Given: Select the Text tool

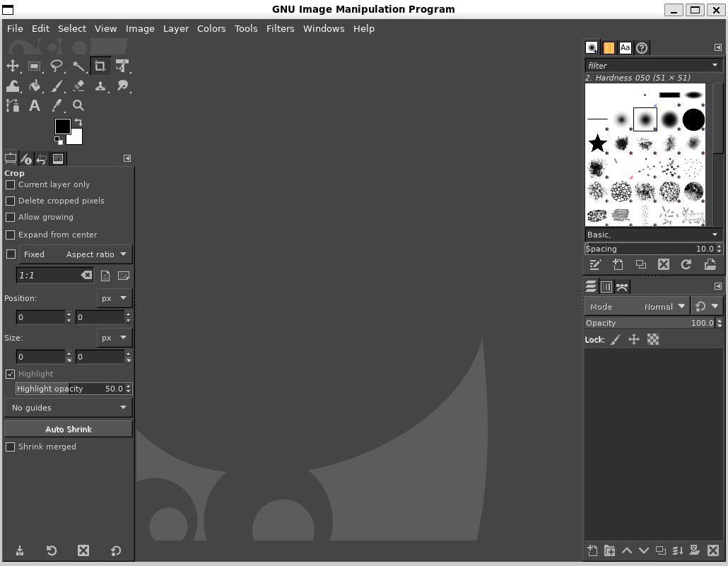Looking at the screenshot, I should (35, 106).
